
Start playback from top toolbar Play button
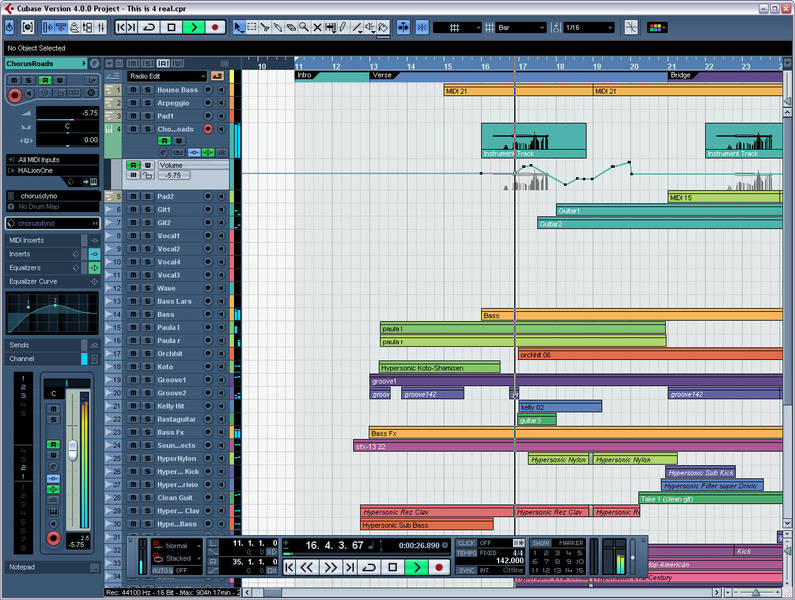coord(194,27)
